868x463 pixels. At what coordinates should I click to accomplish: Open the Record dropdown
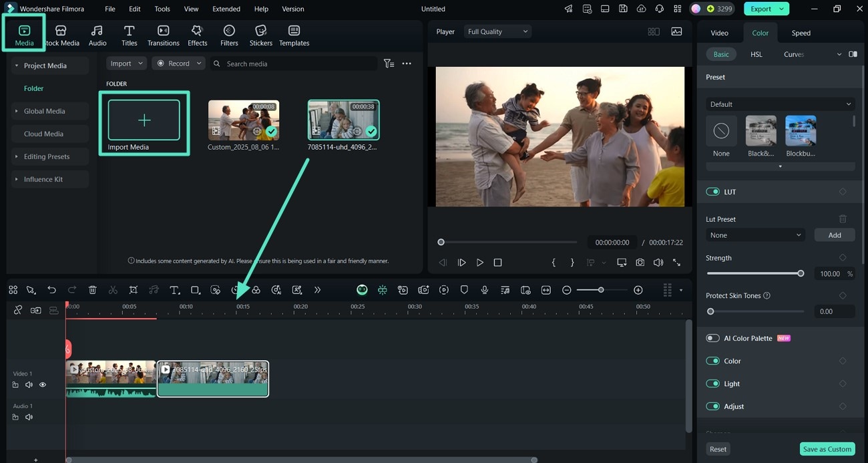point(179,63)
